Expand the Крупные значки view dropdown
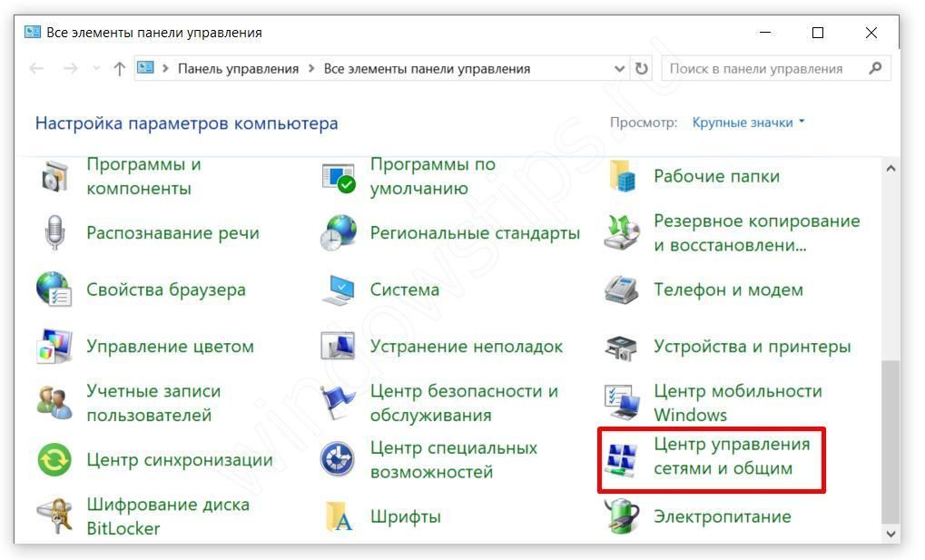 click(748, 123)
